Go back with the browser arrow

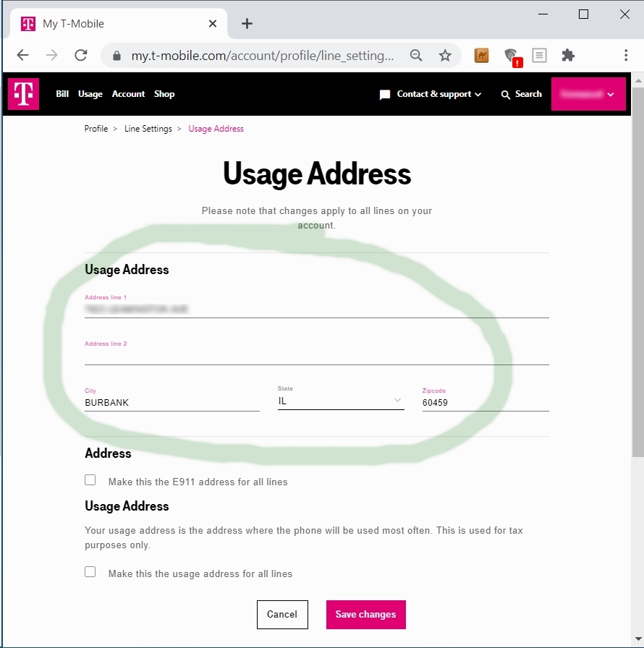tap(23, 55)
